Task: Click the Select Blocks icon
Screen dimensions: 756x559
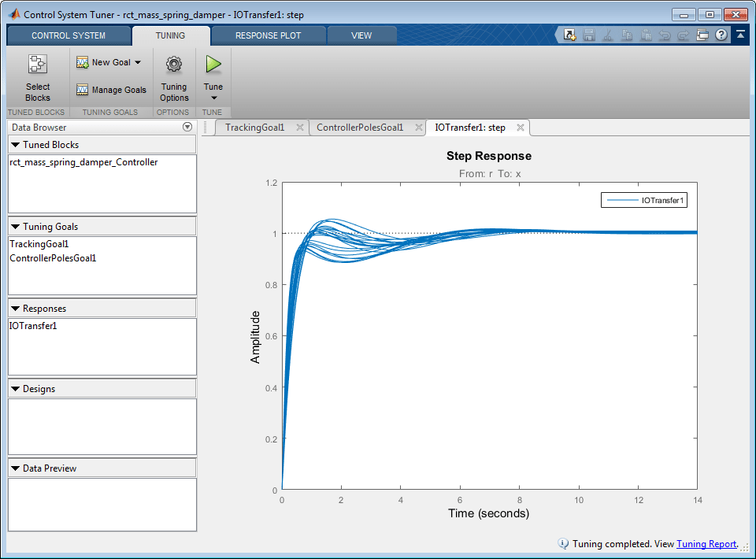Action: coord(38,64)
